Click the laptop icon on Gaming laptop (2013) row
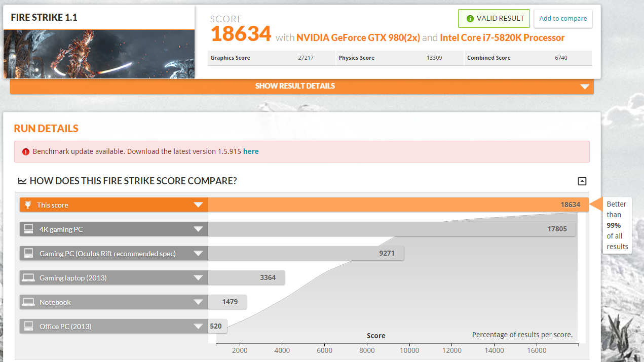Image resolution: width=644 pixels, height=362 pixels. click(x=28, y=277)
